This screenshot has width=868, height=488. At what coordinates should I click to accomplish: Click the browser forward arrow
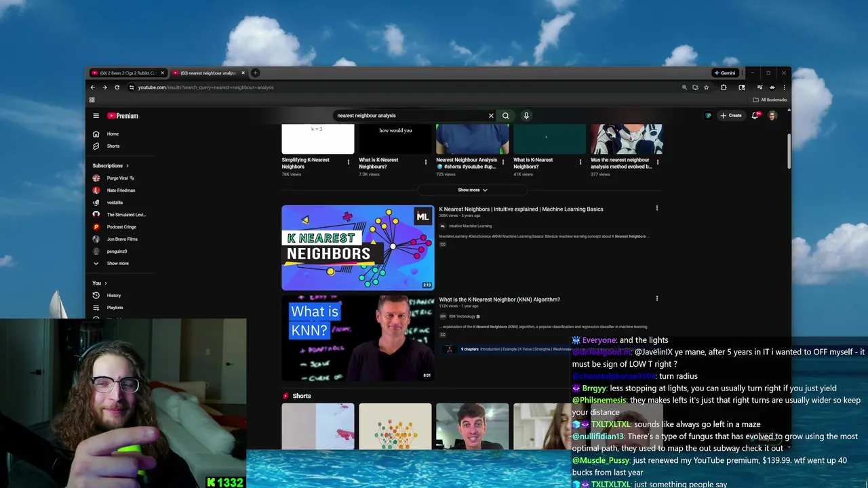(x=105, y=87)
